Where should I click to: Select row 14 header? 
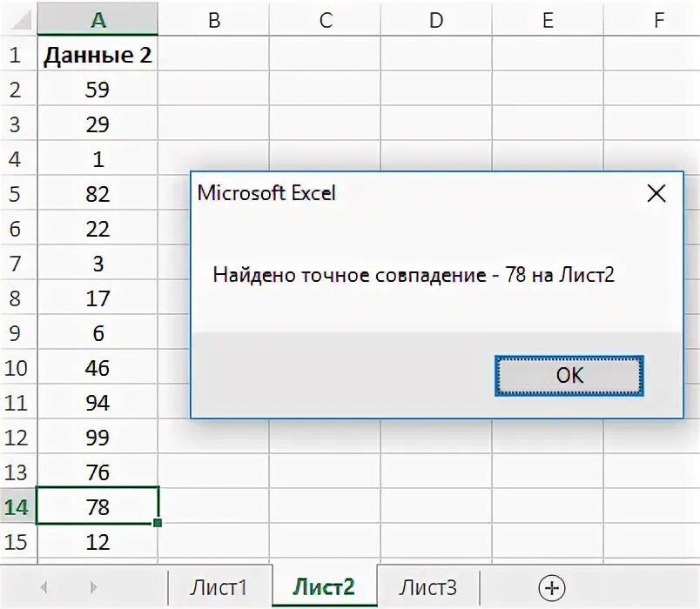click(x=17, y=507)
